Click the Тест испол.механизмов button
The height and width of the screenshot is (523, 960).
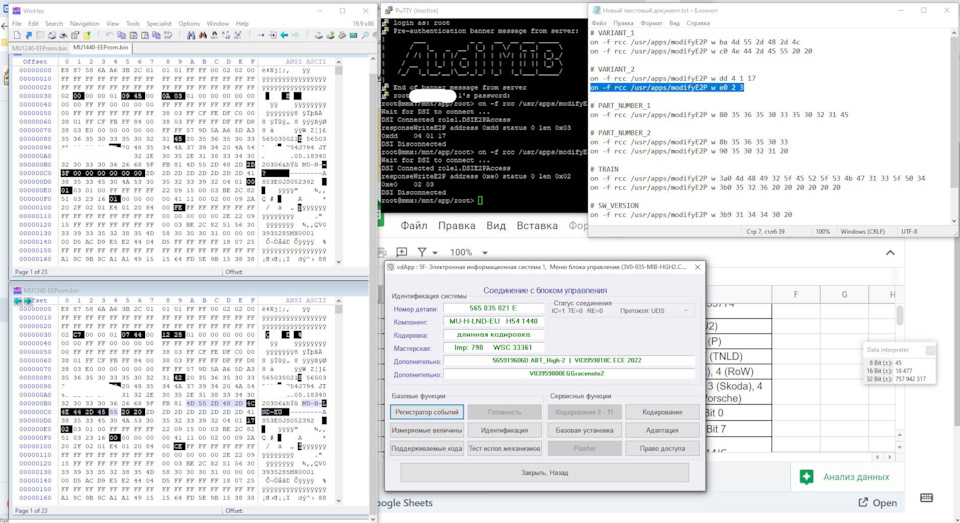click(504, 449)
